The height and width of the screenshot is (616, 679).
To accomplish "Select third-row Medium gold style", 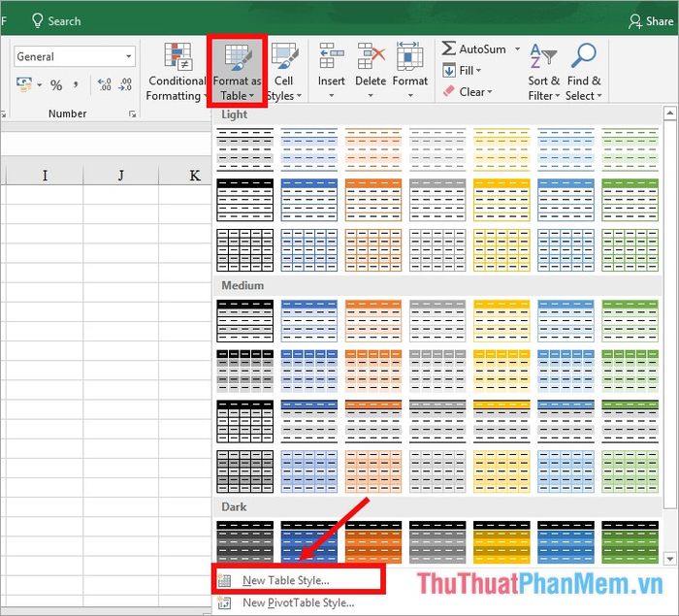I will (x=501, y=421).
